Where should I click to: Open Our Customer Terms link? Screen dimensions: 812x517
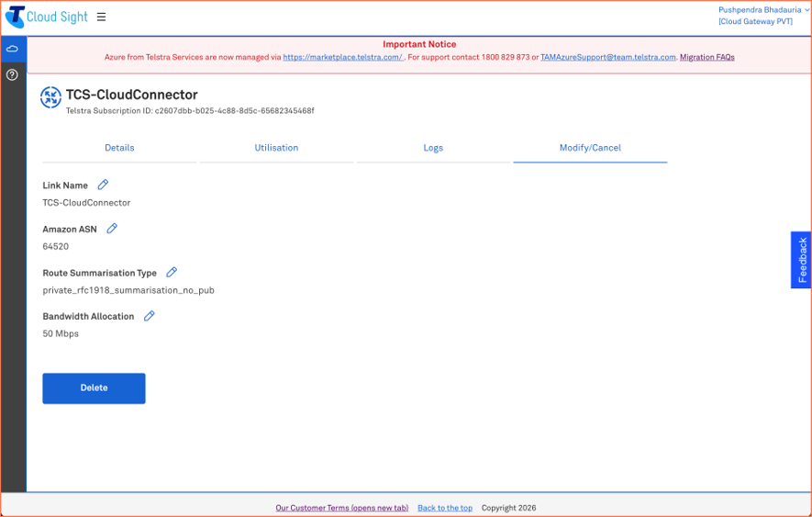click(x=342, y=508)
